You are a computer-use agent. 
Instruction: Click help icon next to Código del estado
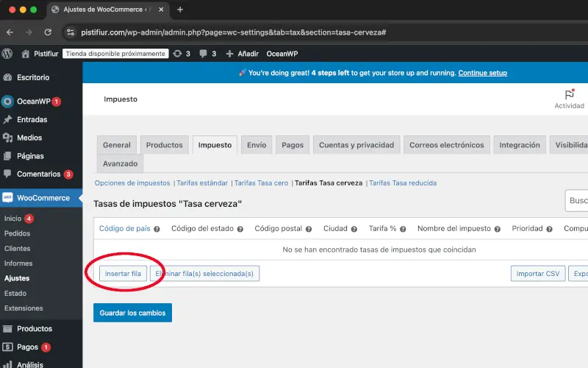click(x=240, y=229)
